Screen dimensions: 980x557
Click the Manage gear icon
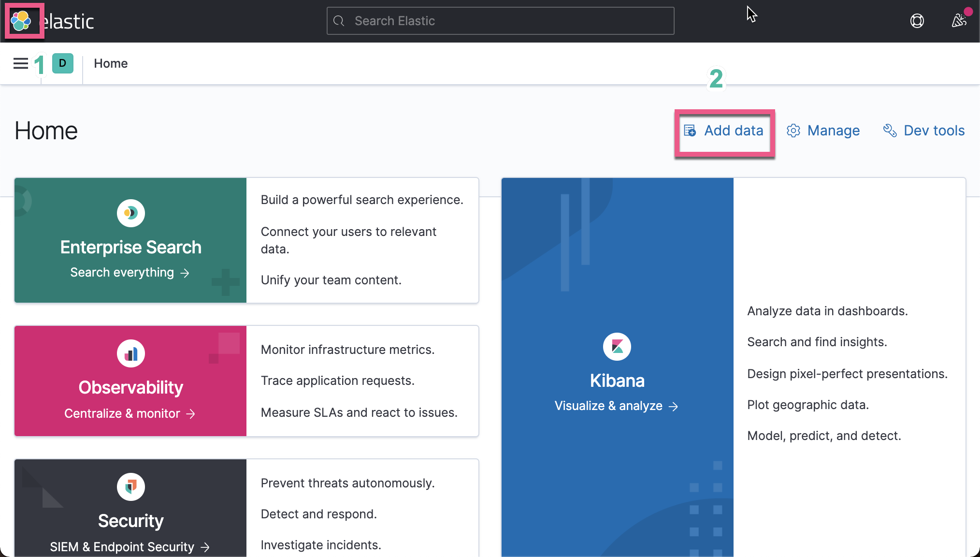click(x=793, y=131)
